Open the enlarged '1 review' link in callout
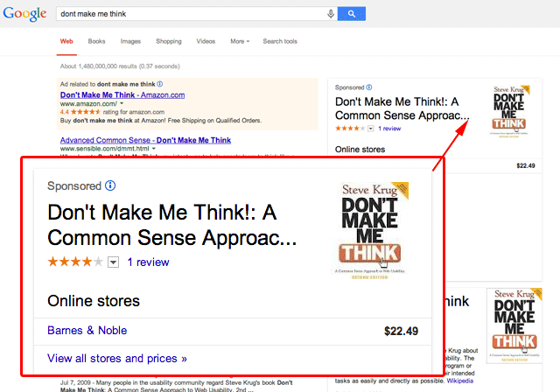560x392 pixels. 148,262
